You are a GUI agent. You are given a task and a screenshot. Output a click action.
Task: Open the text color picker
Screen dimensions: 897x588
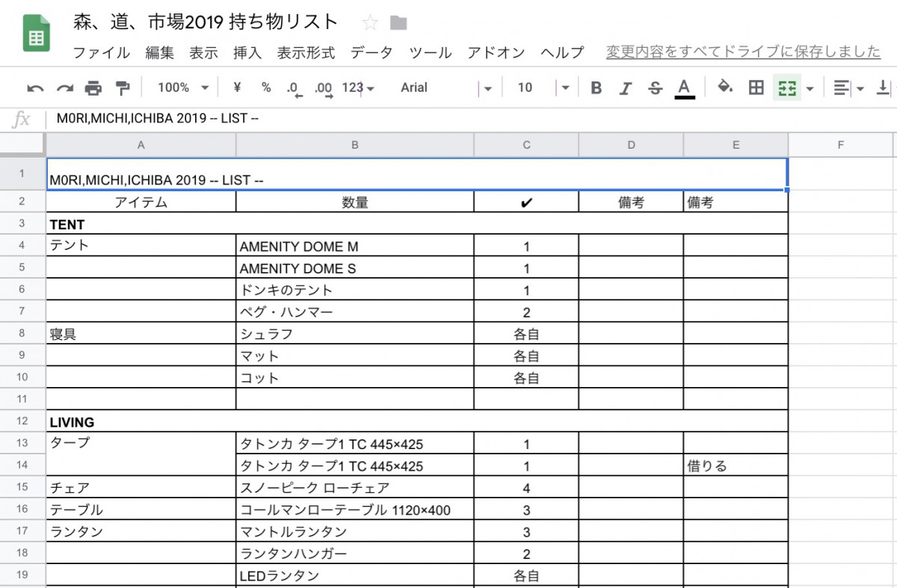(x=684, y=88)
